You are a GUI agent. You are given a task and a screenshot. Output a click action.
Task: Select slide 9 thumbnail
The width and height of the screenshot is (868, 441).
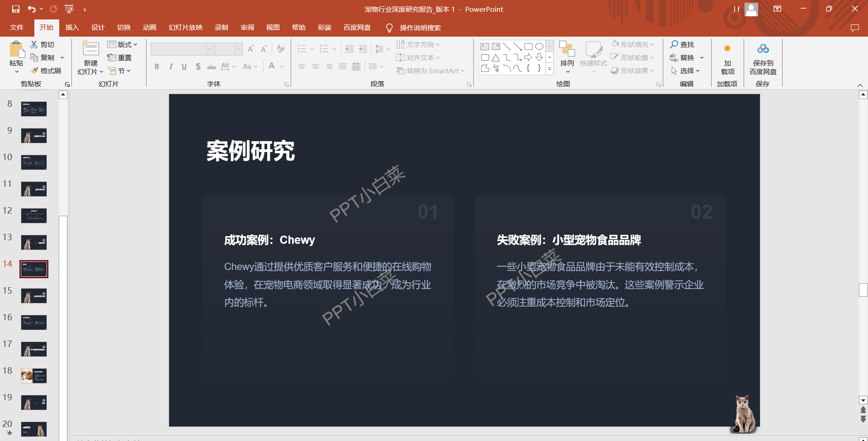pos(34,136)
